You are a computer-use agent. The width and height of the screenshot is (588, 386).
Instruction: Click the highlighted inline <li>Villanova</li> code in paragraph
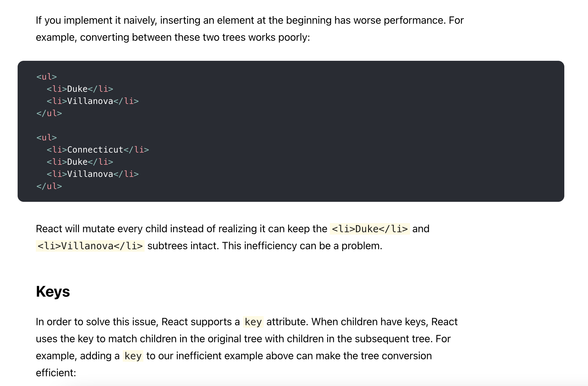click(90, 246)
